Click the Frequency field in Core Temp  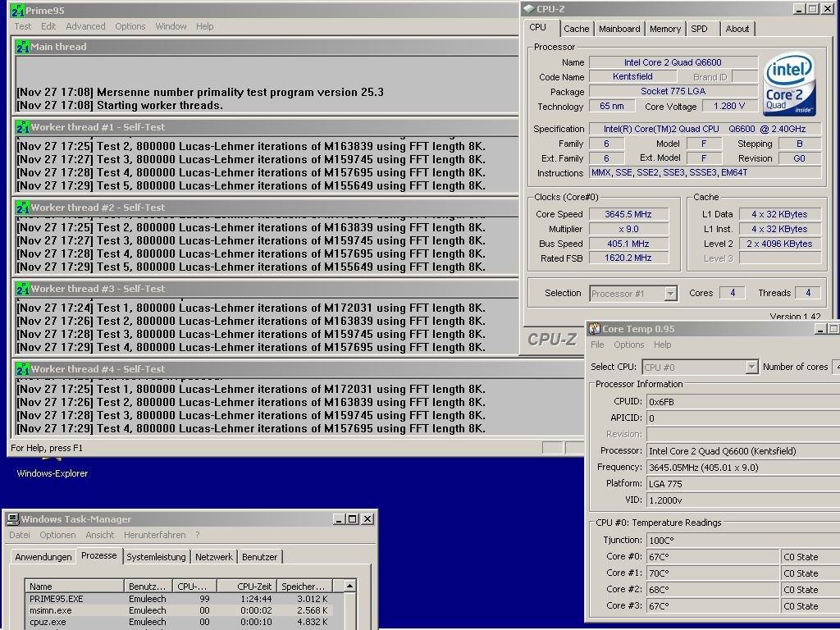[x=743, y=467]
